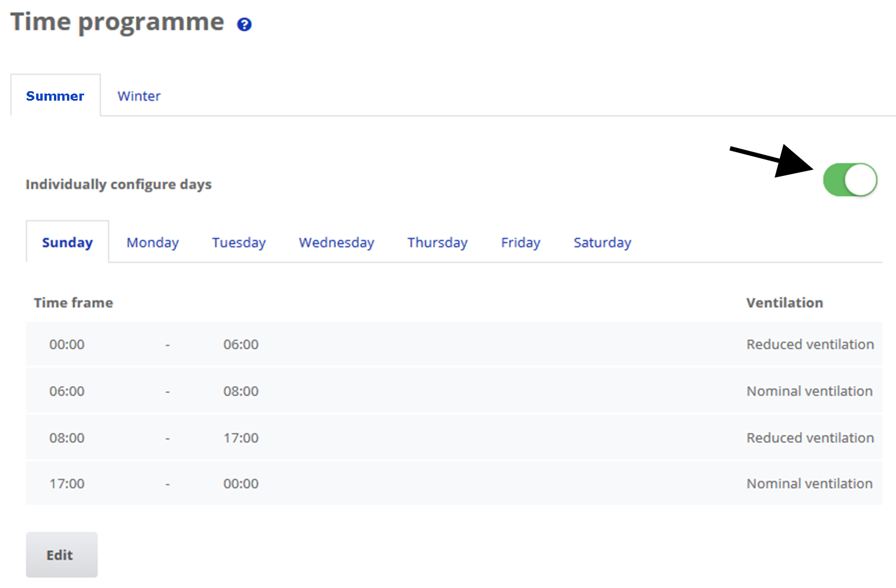Click the blue help question mark icon
The width and height of the screenshot is (896, 588).
tap(244, 25)
